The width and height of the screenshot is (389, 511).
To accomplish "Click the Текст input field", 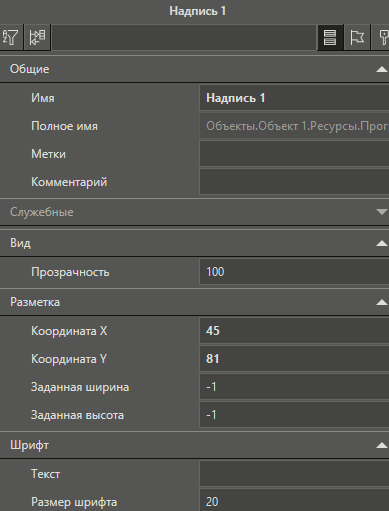I will [294, 474].
